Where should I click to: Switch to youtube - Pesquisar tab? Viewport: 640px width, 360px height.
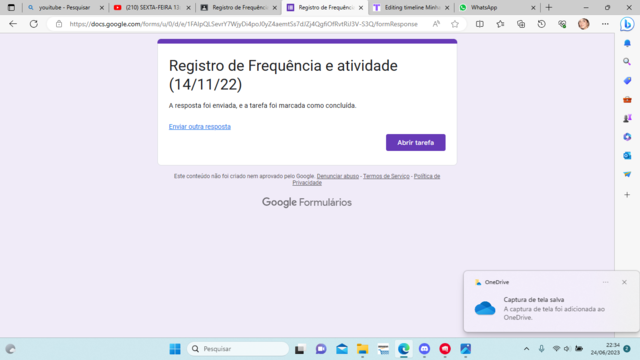[x=64, y=7]
